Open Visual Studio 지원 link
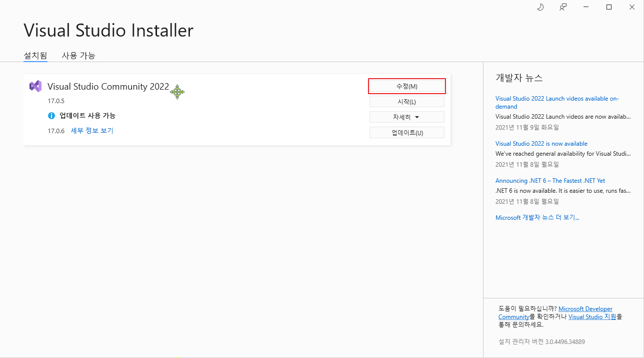This screenshot has width=644, height=358. click(x=592, y=316)
